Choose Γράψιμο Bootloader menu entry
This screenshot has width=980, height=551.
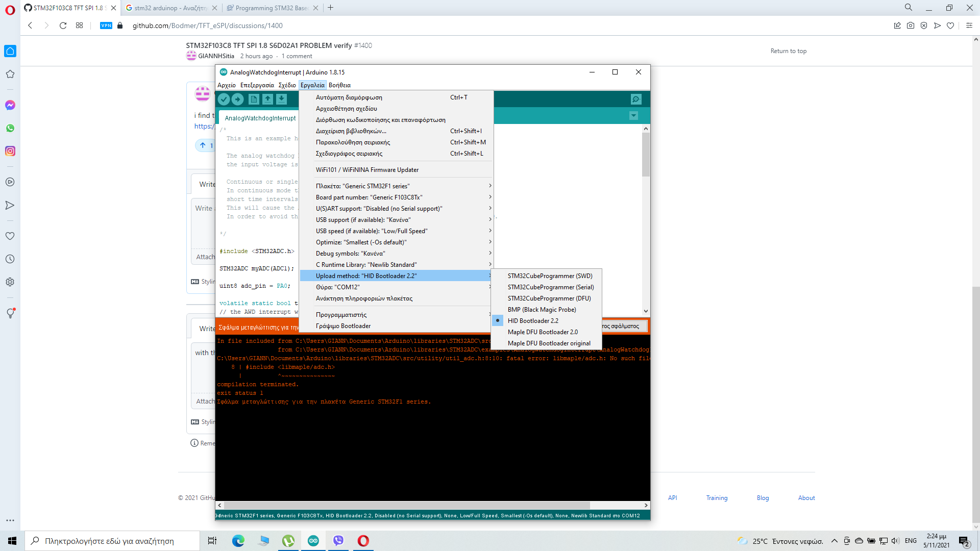[x=397, y=326]
